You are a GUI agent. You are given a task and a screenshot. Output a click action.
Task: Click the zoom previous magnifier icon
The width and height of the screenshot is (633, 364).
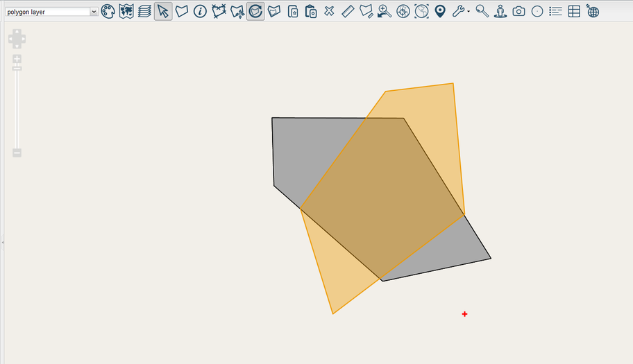385,11
